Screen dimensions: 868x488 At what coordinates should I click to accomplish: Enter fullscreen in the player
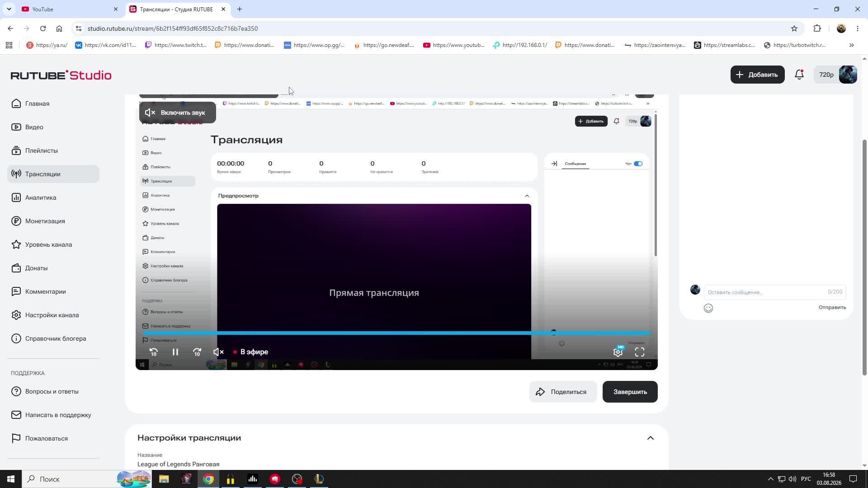tap(640, 352)
